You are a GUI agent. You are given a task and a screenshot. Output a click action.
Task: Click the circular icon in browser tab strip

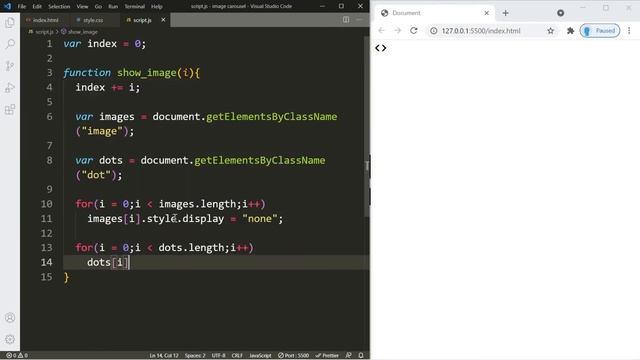pos(560,13)
